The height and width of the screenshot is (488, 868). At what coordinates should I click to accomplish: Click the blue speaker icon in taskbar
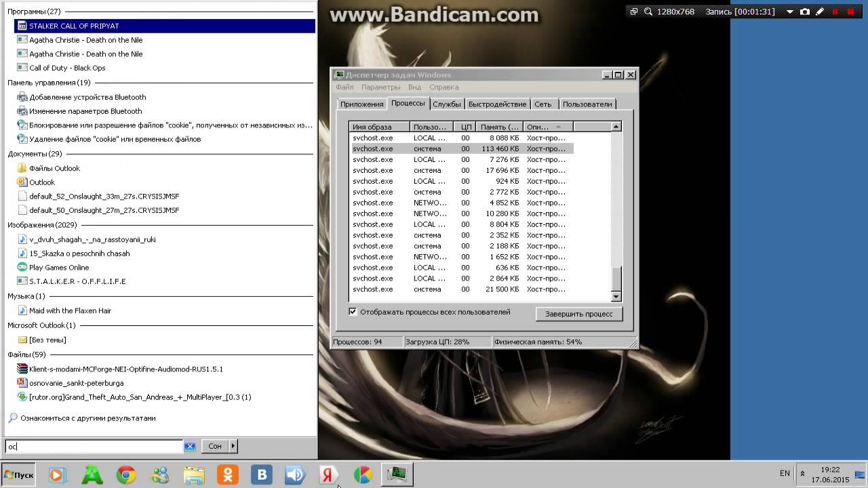[x=296, y=475]
